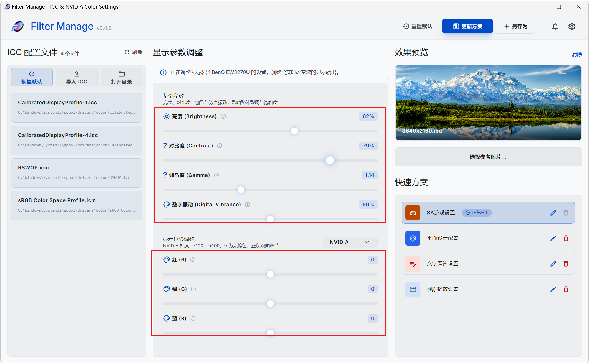Click the 清除 link above preview
Screen dimensions: 589x364
pos(577,54)
